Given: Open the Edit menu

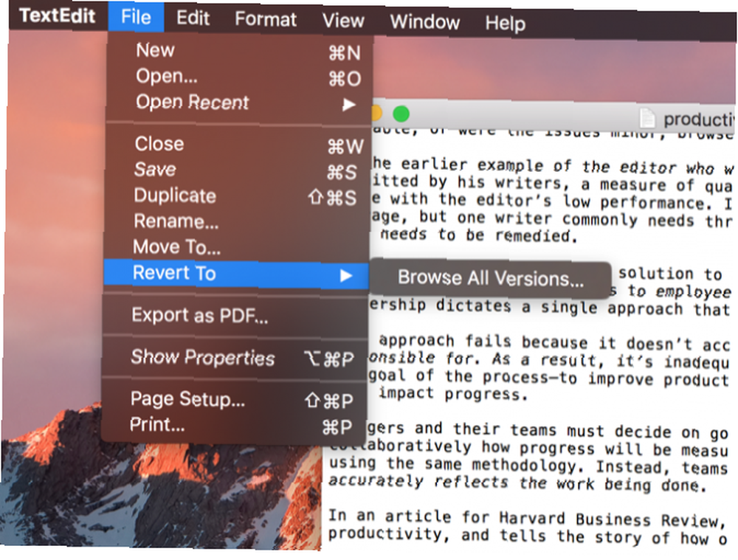Looking at the screenshot, I should pos(193,18).
